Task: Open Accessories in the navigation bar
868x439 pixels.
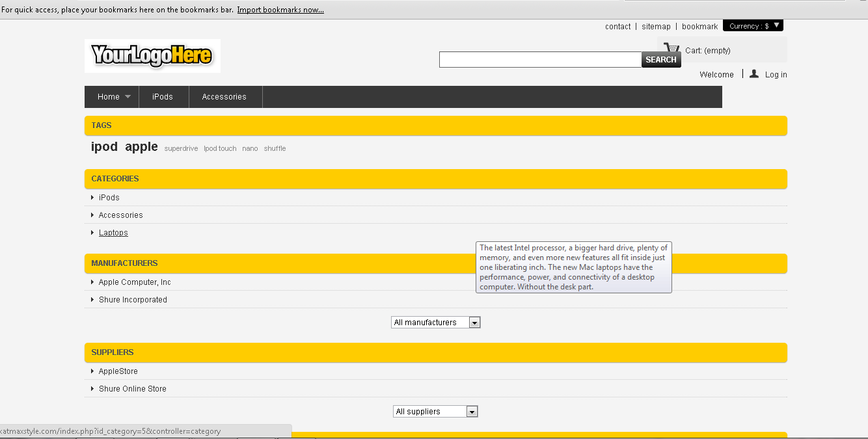Action: click(224, 97)
